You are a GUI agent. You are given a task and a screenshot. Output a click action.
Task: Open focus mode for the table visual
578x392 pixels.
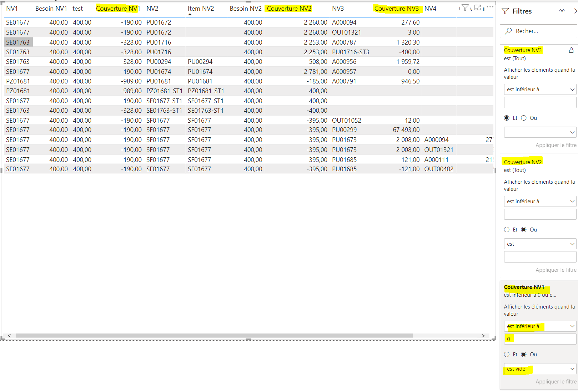click(478, 7)
